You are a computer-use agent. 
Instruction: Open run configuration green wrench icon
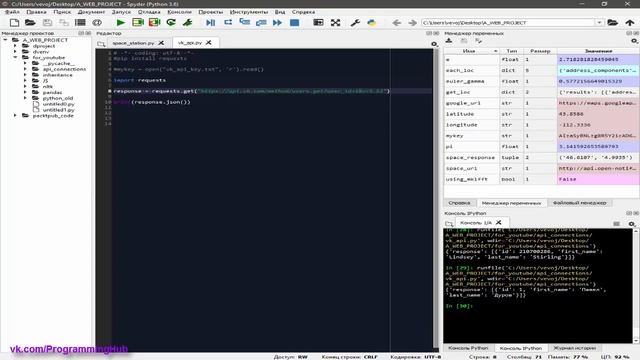pyautogui.click(x=187, y=23)
